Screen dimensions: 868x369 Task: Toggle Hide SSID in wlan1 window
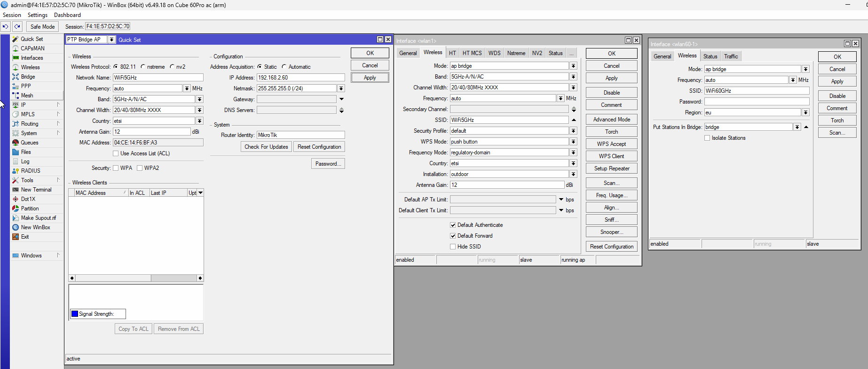453,247
